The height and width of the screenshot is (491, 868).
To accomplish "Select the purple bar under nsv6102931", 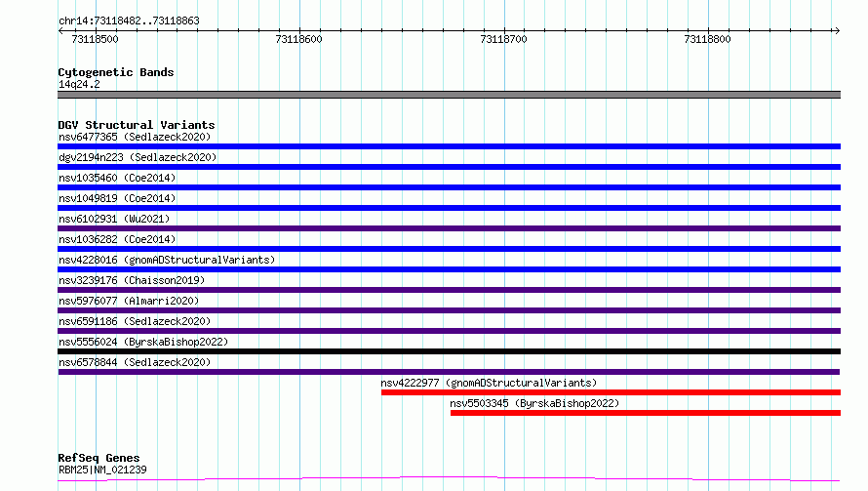I will pyautogui.click(x=449, y=228).
